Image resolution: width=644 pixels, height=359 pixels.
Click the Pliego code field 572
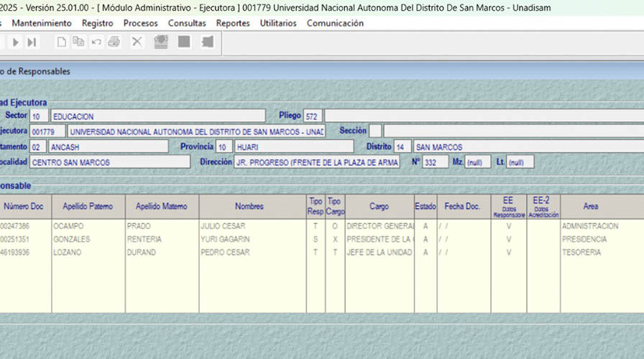(x=313, y=116)
